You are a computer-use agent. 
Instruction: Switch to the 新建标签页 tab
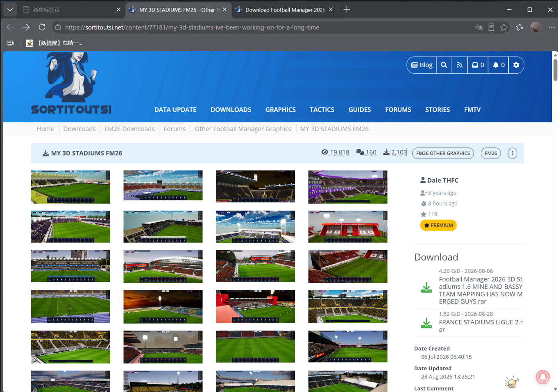(x=71, y=9)
